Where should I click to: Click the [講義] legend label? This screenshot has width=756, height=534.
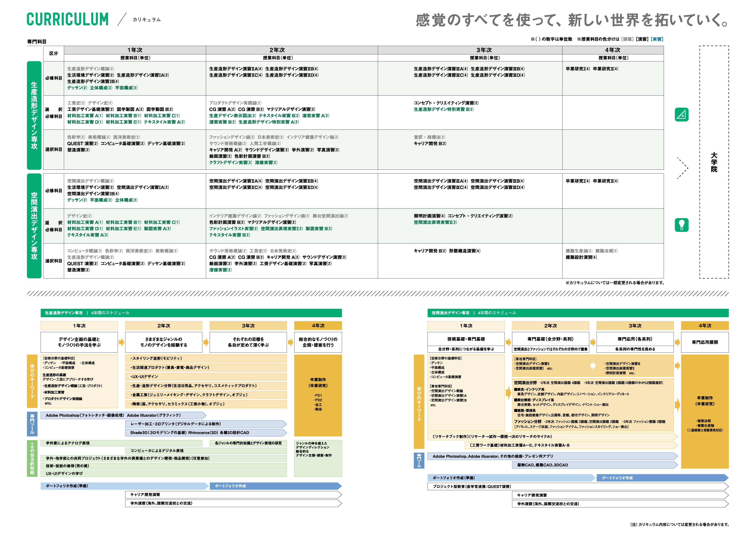coord(627,39)
